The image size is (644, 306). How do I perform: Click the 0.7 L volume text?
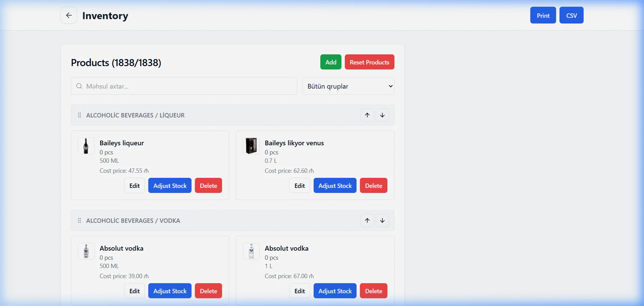[271, 161]
